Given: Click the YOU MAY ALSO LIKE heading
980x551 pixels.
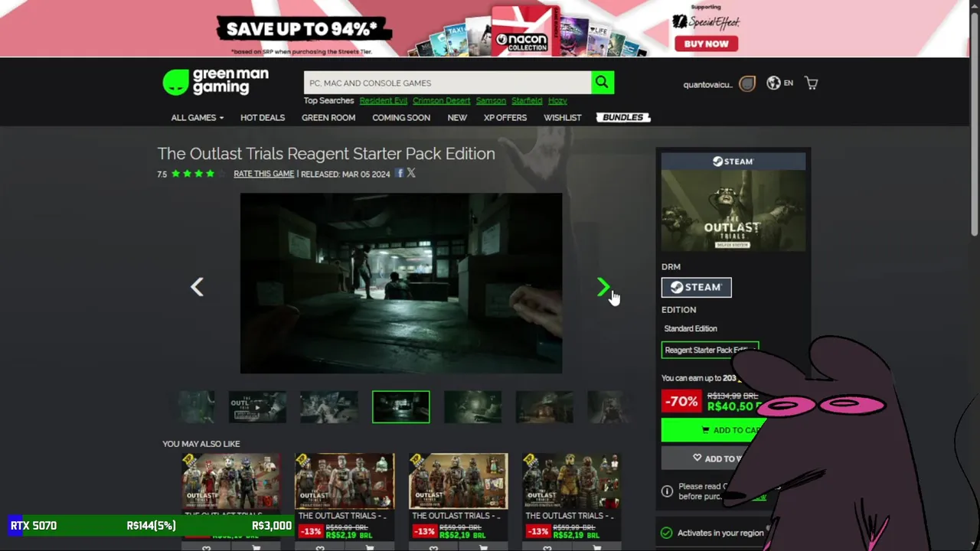Looking at the screenshot, I should (201, 444).
